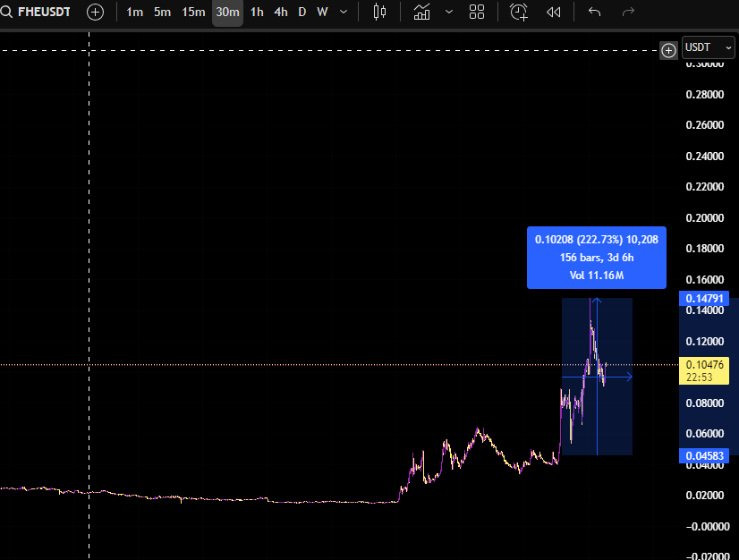This screenshot has height=560, width=739.
Task: Switch to the 1m timeframe
Action: [x=134, y=13]
